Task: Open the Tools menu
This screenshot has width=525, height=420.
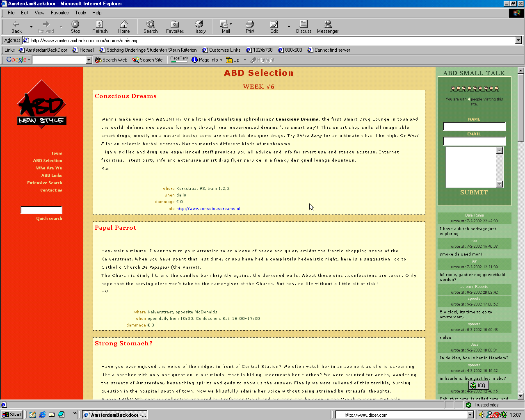Action: pos(80,13)
